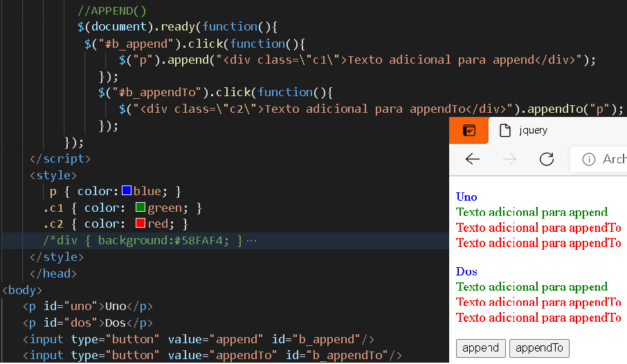
Task: Click the closing </script> tag
Action: (60, 158)
